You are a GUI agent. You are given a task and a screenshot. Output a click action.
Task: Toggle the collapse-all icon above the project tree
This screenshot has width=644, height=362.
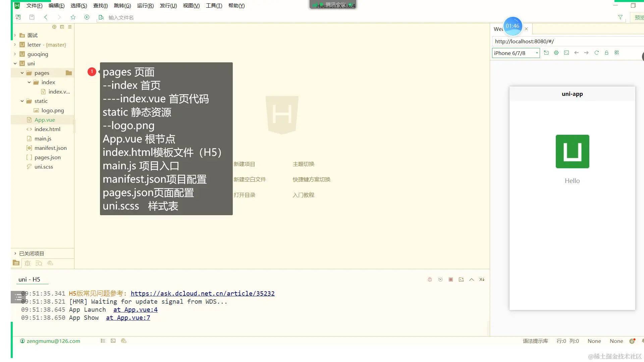pos(62,27)
